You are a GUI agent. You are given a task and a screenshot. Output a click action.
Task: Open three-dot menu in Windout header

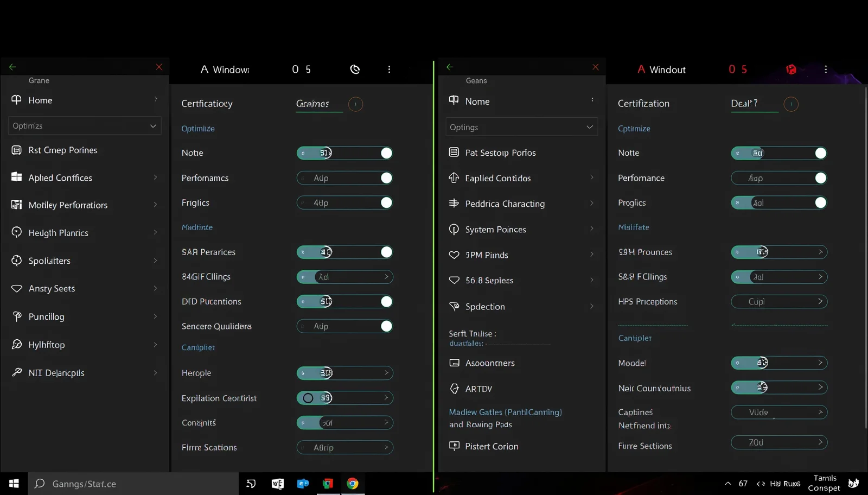click(x=826, y=69)
